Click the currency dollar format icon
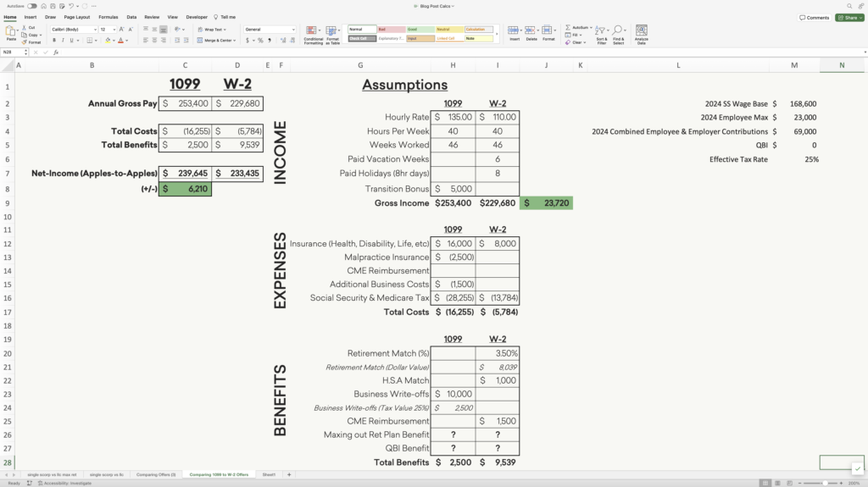Viewport: 868px width, 487px height. pos(248,41)
